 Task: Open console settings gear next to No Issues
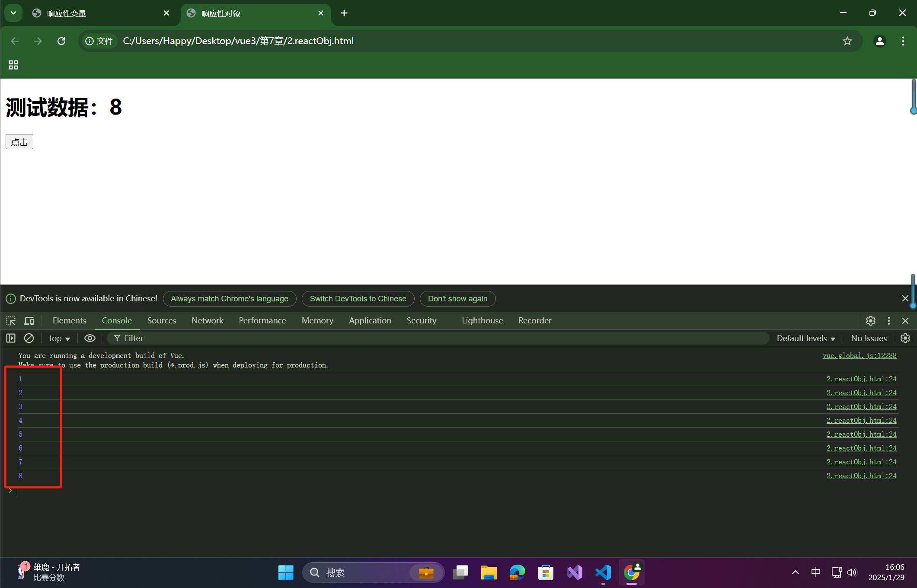click(x=906, y=338)
